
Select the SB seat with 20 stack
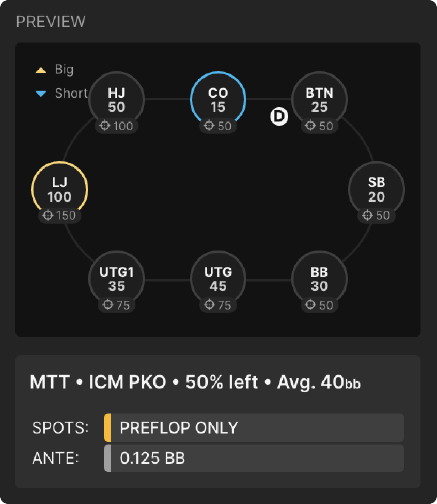[x=376, y=189]
